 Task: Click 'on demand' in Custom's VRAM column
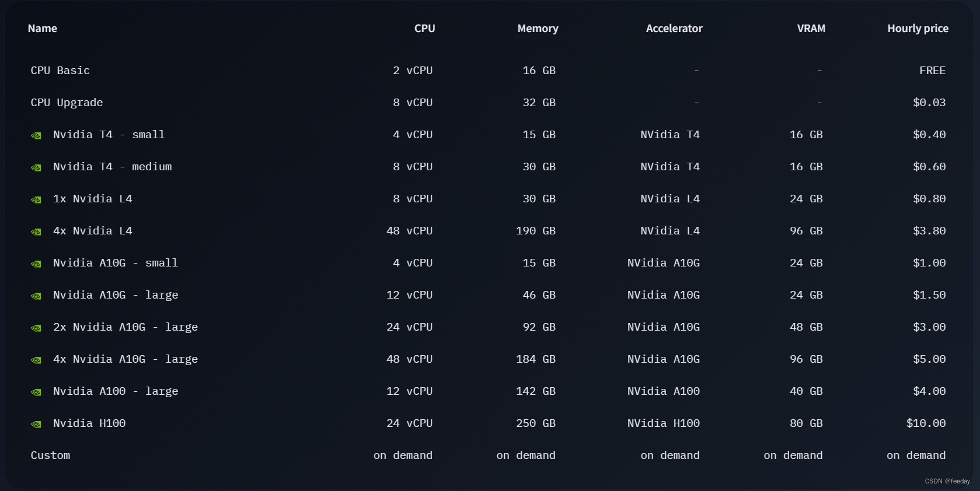[793, 455]
